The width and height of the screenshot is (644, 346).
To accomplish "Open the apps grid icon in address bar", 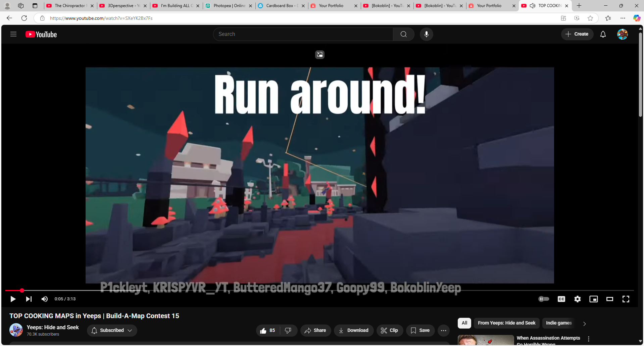I will pyautogui.click(x=563, y=18).
